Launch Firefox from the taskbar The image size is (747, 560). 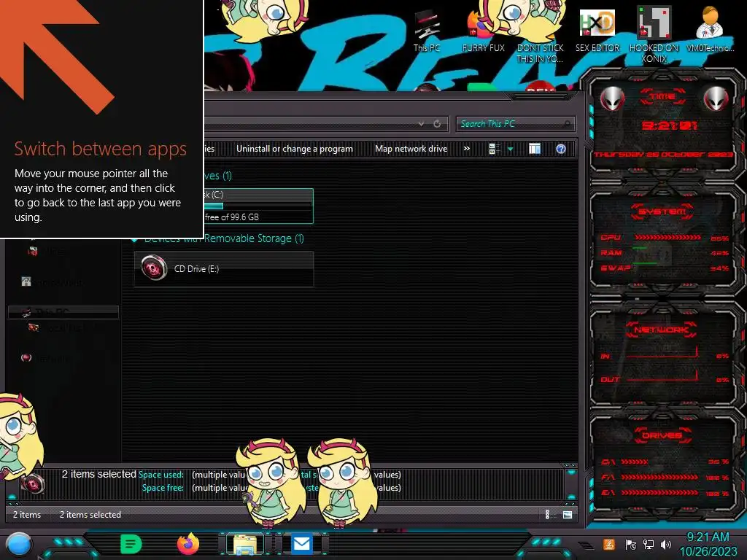[x=187, y=544]
